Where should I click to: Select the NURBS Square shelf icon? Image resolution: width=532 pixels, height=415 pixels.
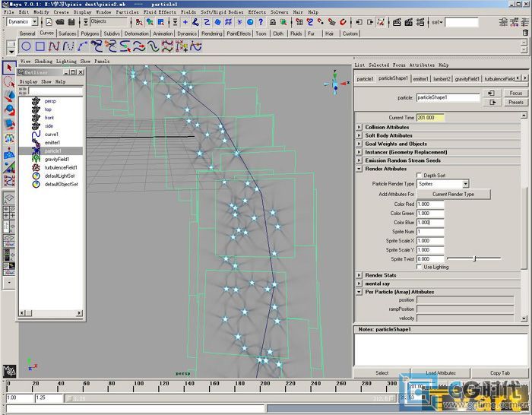point(40,46)
